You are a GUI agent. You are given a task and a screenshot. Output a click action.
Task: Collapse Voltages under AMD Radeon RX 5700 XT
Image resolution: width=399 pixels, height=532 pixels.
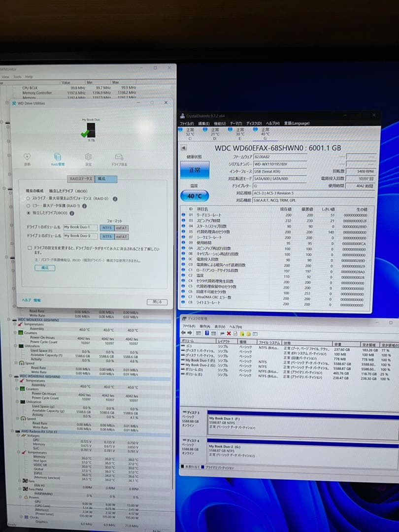(x=18, y=435)
